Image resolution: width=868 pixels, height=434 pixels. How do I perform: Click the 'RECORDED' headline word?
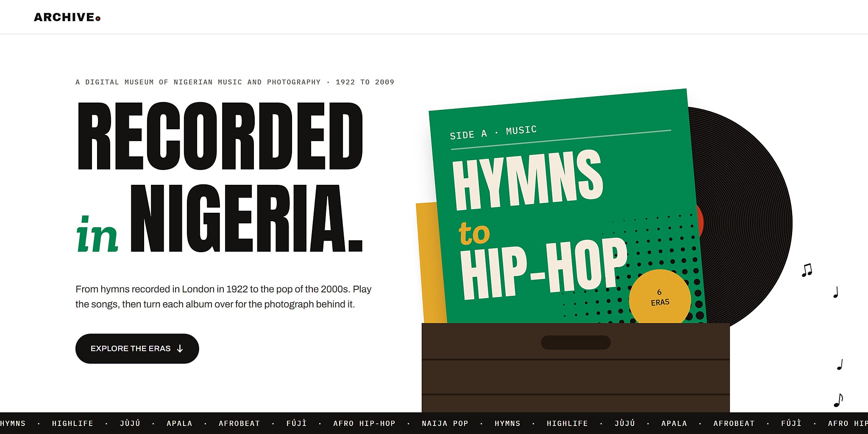(220, 136)
